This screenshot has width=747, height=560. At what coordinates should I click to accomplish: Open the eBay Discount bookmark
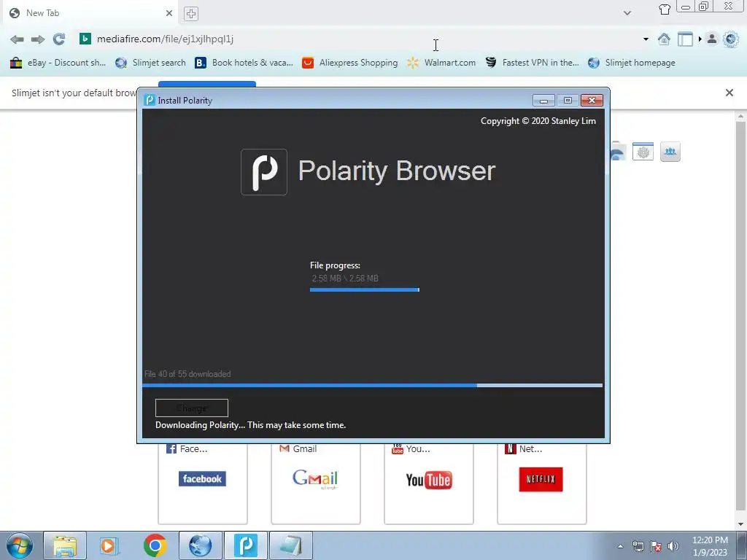pos(58,63)
